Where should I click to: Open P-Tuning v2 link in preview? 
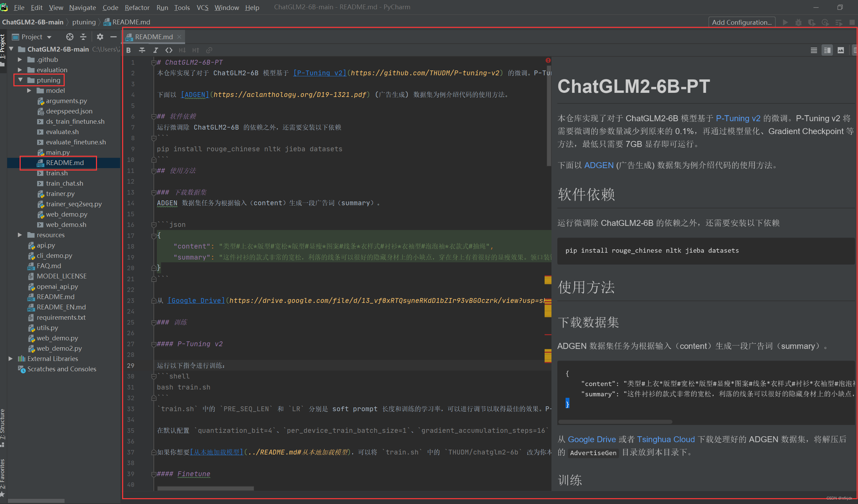[738, 118]
